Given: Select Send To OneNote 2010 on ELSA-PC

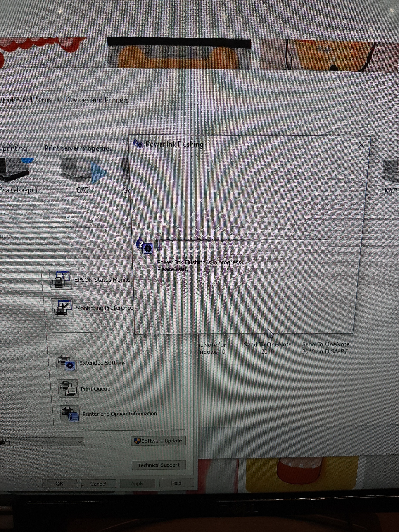Looking at the screenshot, I should 325,348.
